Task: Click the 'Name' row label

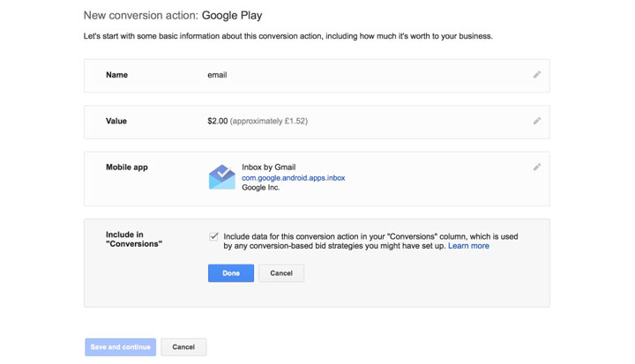Action: coord(116,75)
